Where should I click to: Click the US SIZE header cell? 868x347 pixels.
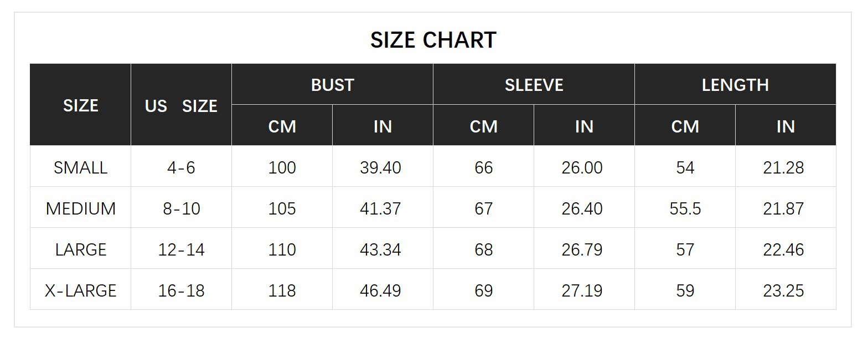(x=181, y=105)
